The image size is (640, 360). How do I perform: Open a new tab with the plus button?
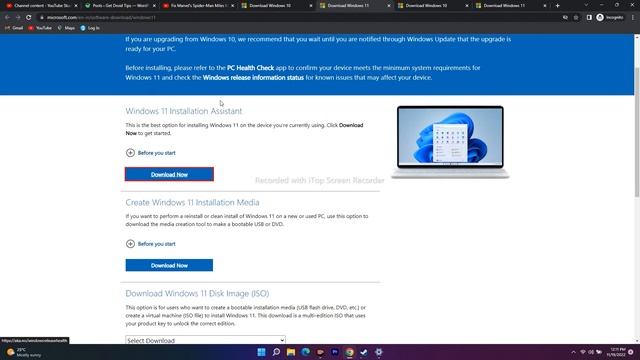point(558,6)
